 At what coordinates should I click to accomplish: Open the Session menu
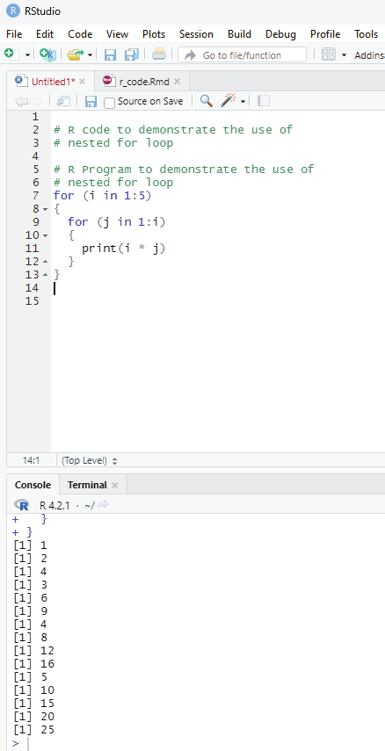coord(196,34)
